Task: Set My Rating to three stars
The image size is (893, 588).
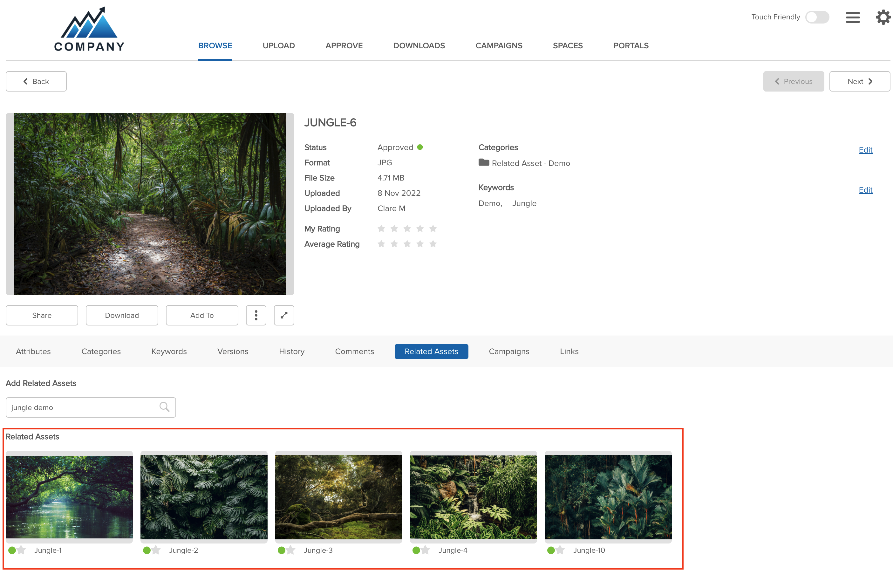Action: tap(407, 229)
